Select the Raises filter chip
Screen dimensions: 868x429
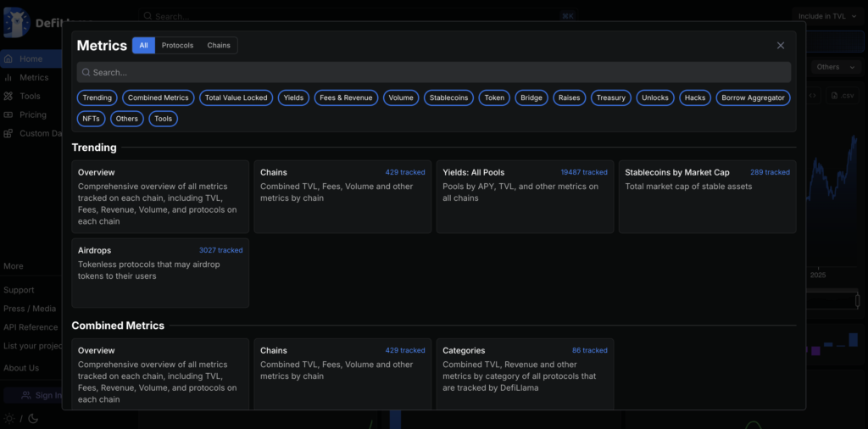tap(569, 98)
